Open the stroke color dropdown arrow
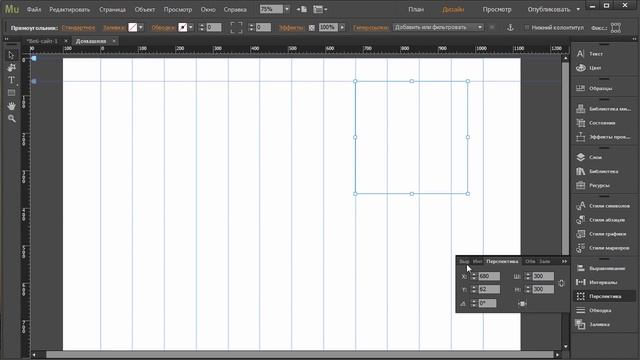640x360 pixels. click(x=191, y=27)
